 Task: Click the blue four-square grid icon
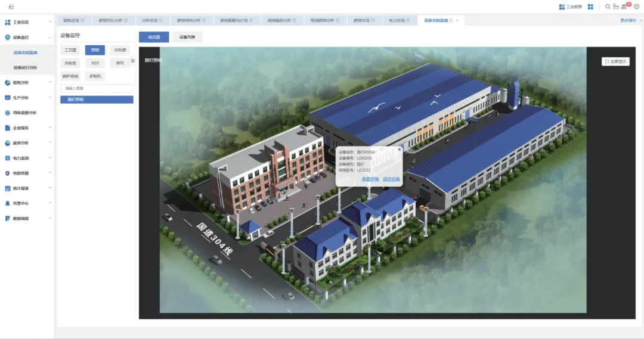590,7
